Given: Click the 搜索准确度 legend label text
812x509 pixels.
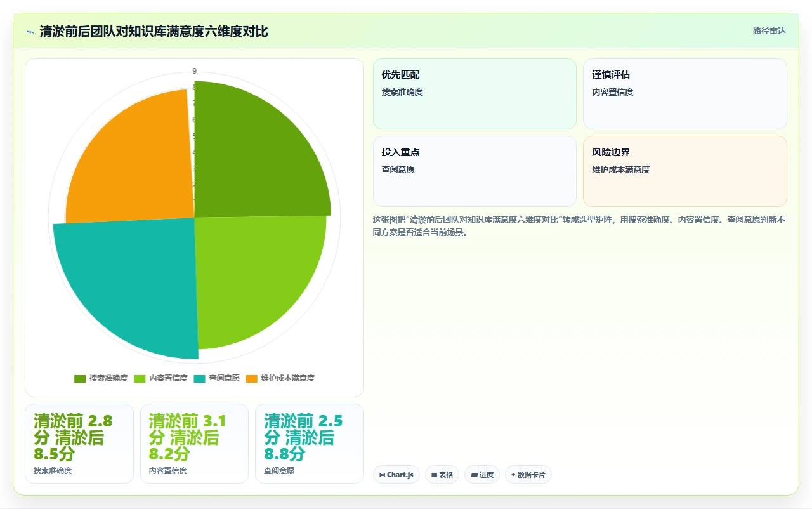Looking at the screenshot, I should (x=108, y=378).
